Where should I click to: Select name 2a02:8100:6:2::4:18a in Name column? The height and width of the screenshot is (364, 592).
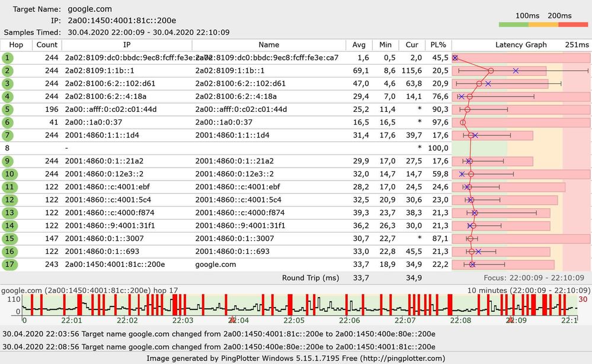tap(236, 96)
